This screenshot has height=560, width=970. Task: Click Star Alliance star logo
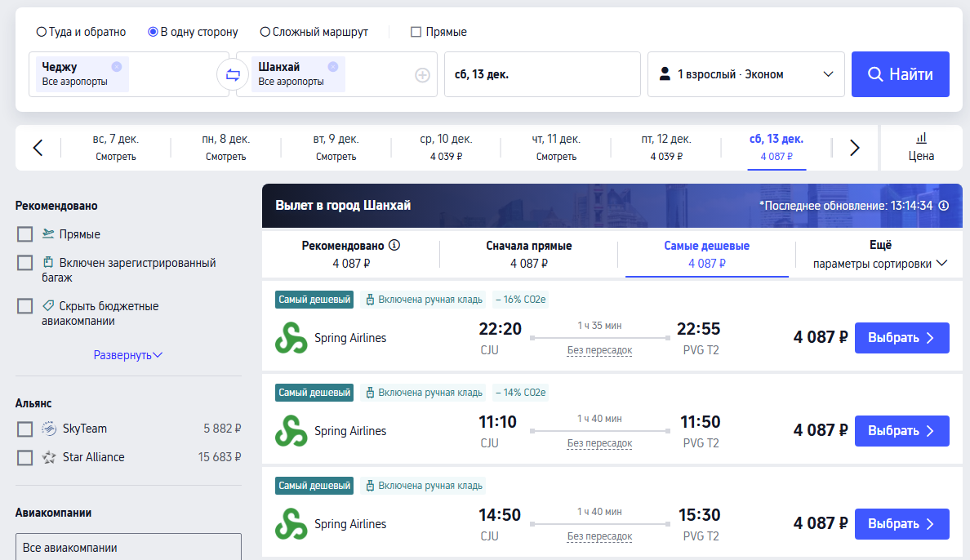(x=49, y=457)
